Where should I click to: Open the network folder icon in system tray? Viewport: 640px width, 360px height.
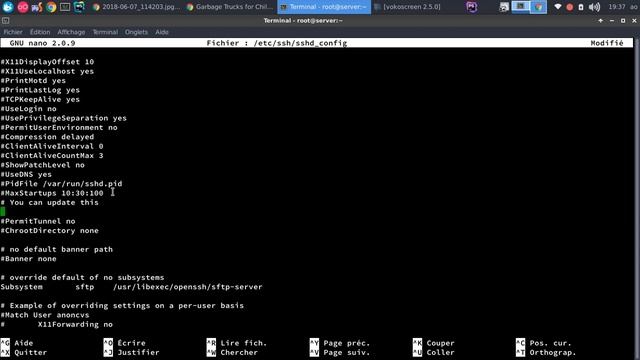coord(504,7)
